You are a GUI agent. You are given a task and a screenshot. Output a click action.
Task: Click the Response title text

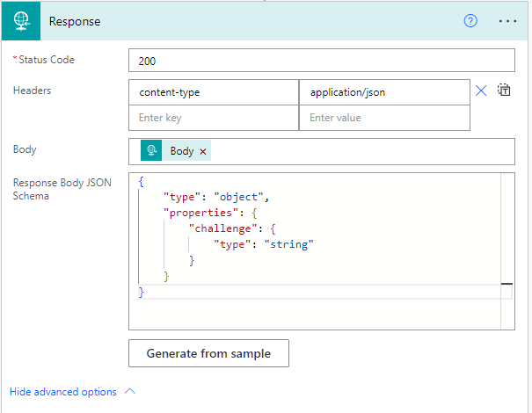tap(75, 21)
